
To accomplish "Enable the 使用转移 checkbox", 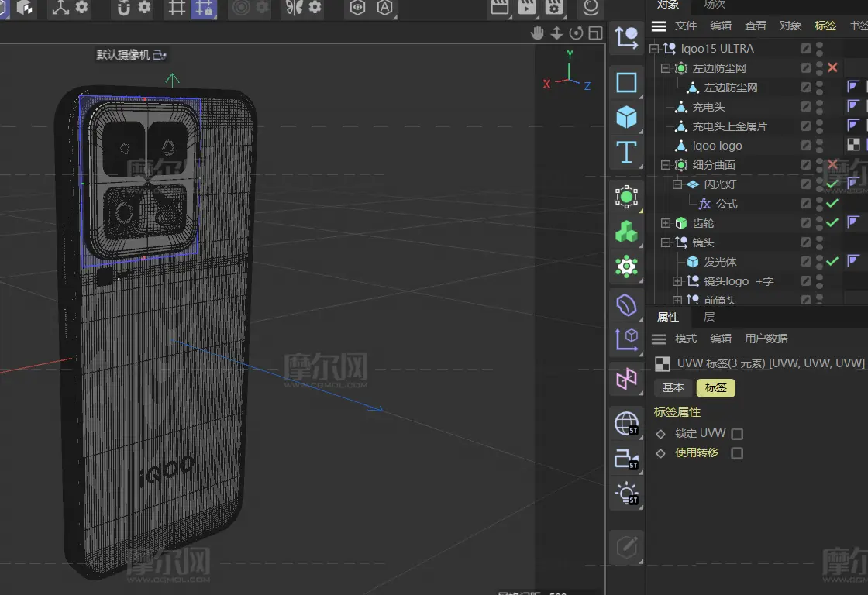I will pyautogui.click(x=737, y=453).
